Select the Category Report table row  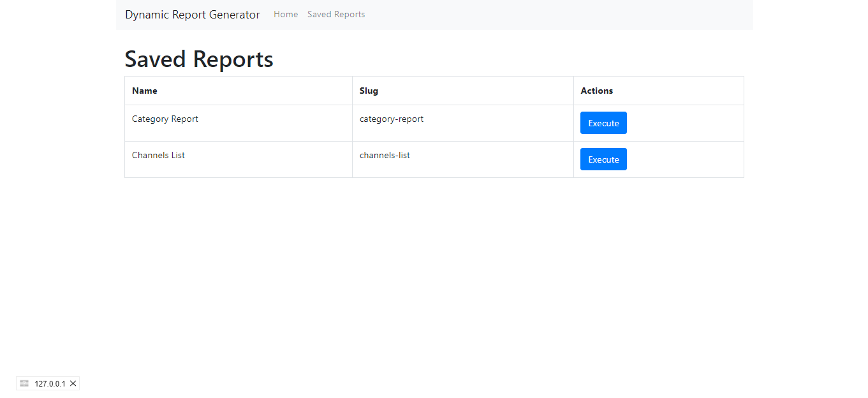tap(319, 122)
